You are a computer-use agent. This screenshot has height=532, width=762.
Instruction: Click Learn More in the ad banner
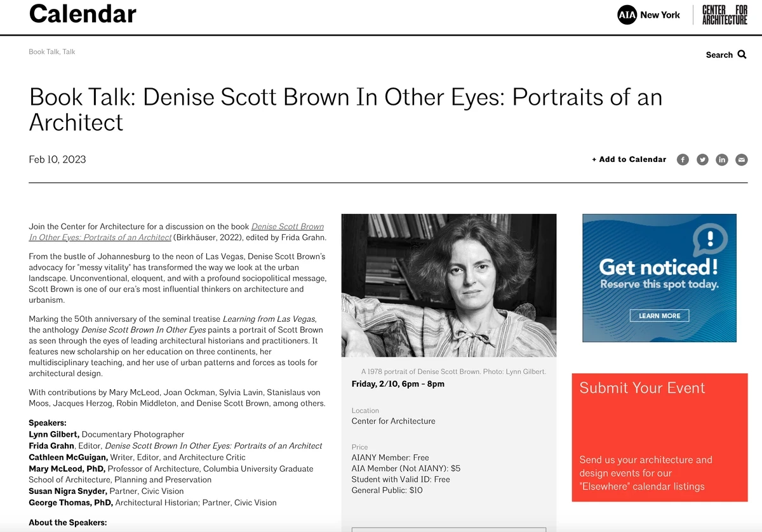659,316
